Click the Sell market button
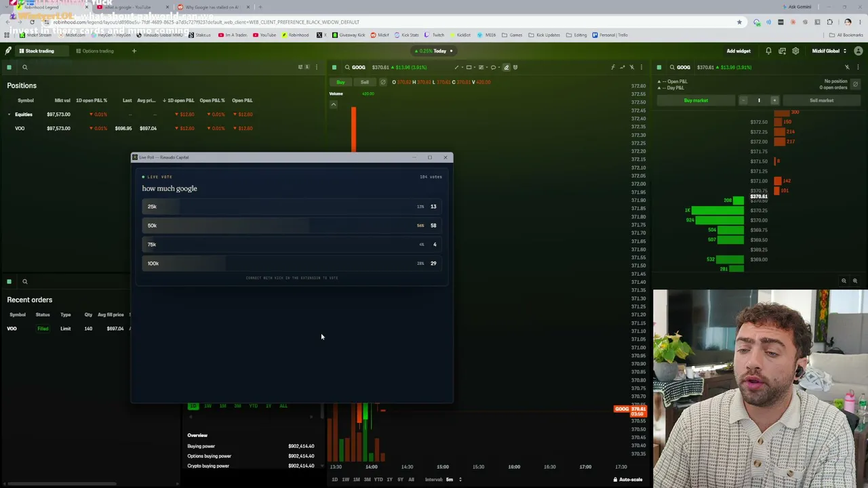 (x=821, y=100)
